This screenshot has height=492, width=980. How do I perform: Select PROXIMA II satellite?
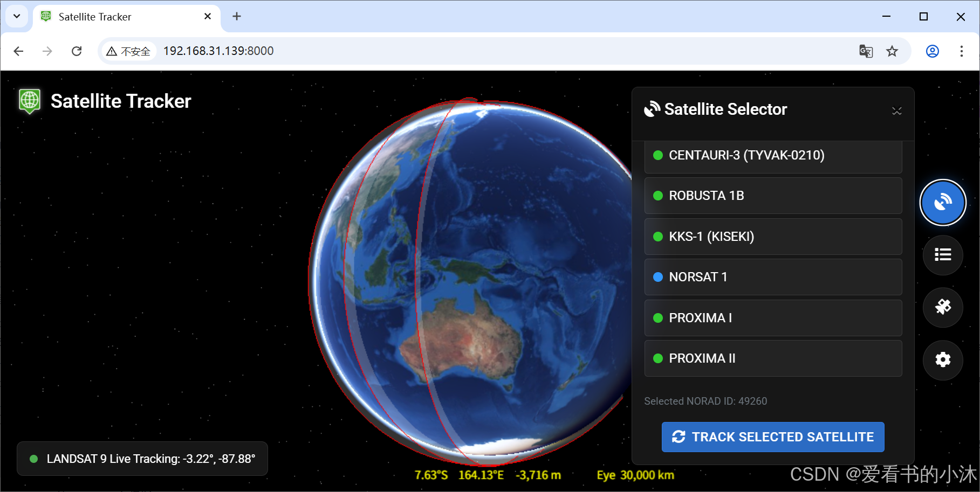point(773,358)
